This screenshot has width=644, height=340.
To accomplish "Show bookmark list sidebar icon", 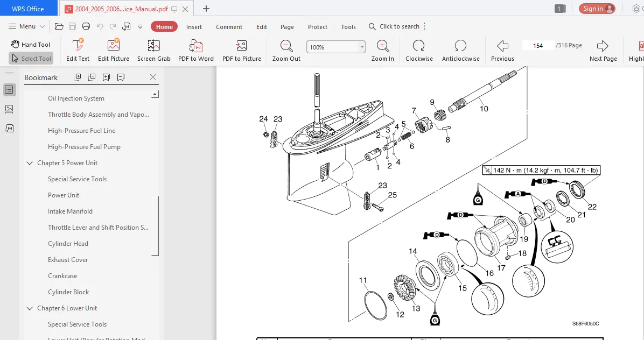I will click(10, 90).
